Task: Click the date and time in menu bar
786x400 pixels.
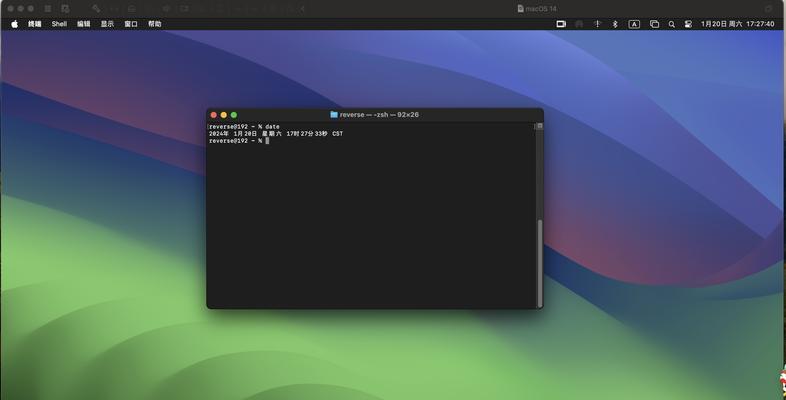Action: click(737, 24)
